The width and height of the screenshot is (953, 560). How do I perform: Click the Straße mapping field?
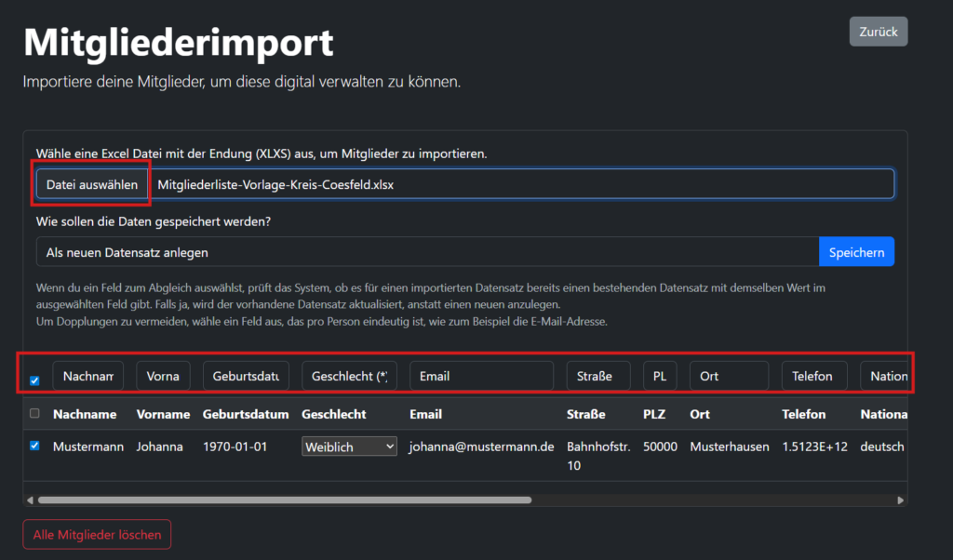click(x=598, y=376)
